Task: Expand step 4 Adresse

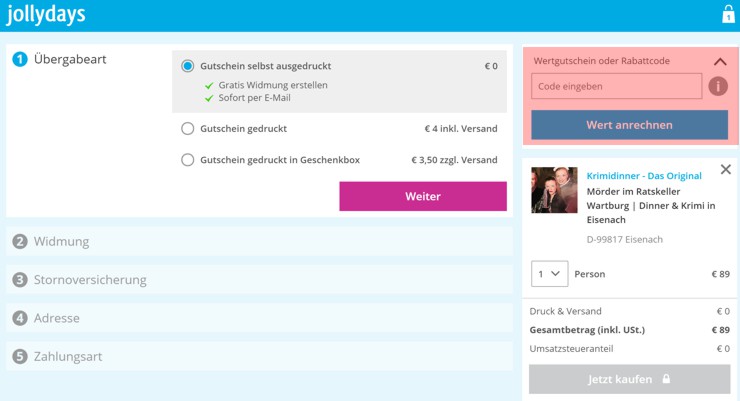Action: coord(259,318)
